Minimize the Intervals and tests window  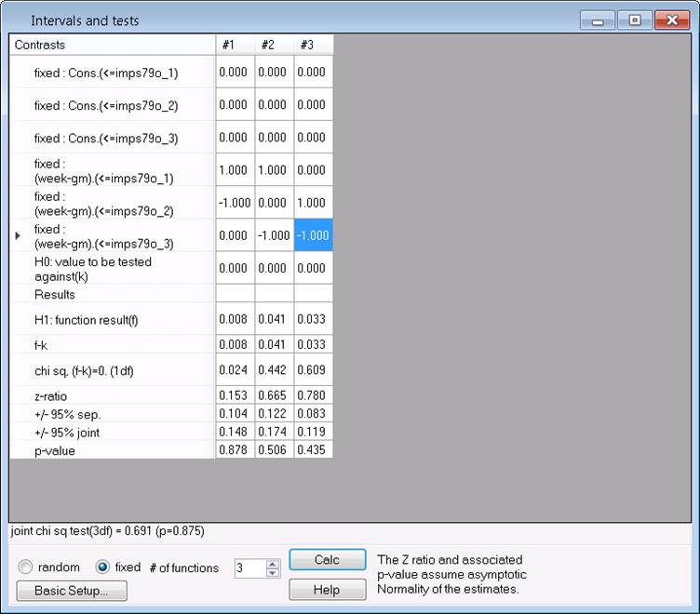point(597,20)
